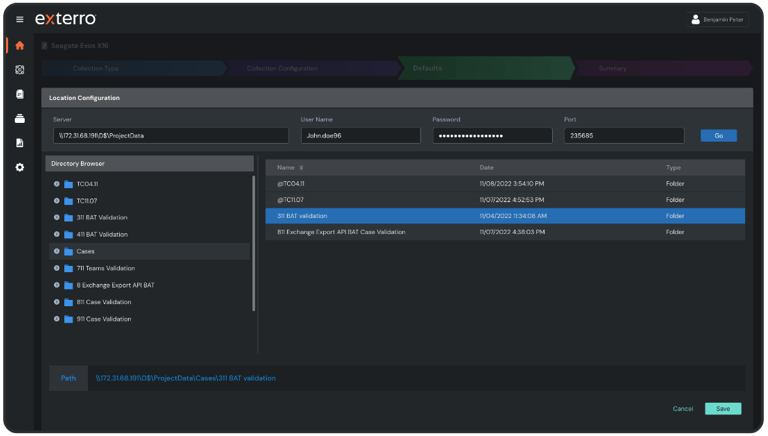The width and height of the screenshot is (768, 436).
Task: Open settings gear in sidebar
Action: [x=20, y=167]
